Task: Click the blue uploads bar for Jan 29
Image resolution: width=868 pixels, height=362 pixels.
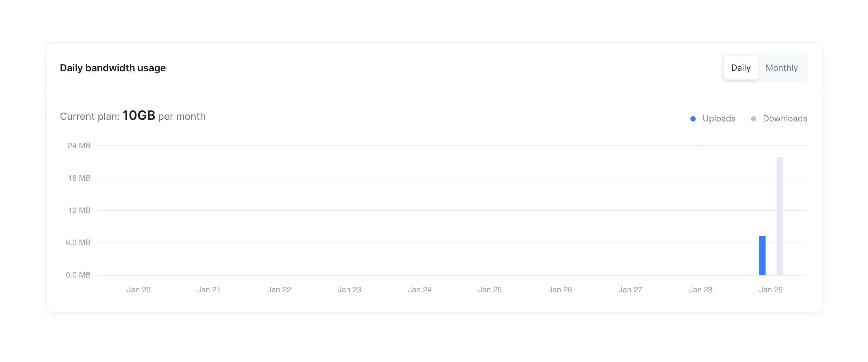Action: [x=762, y=255]
